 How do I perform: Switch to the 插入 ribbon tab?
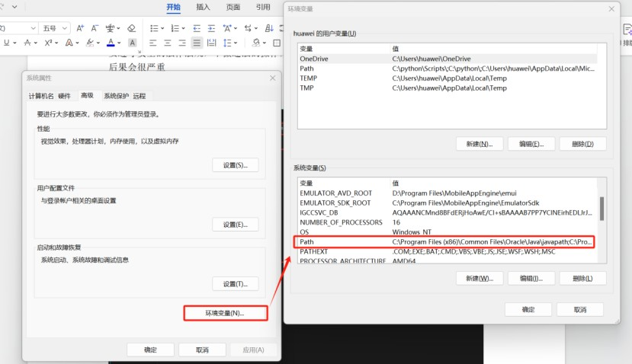point(203,7)
